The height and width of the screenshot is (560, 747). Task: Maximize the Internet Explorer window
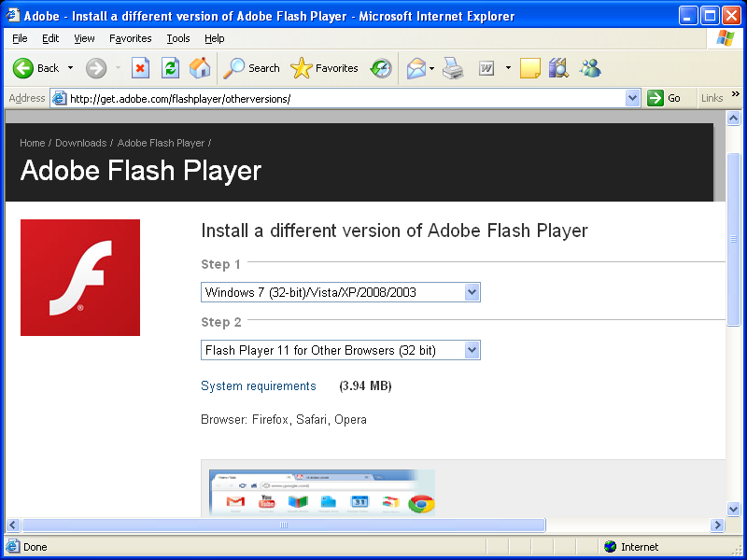pos(710,16)
